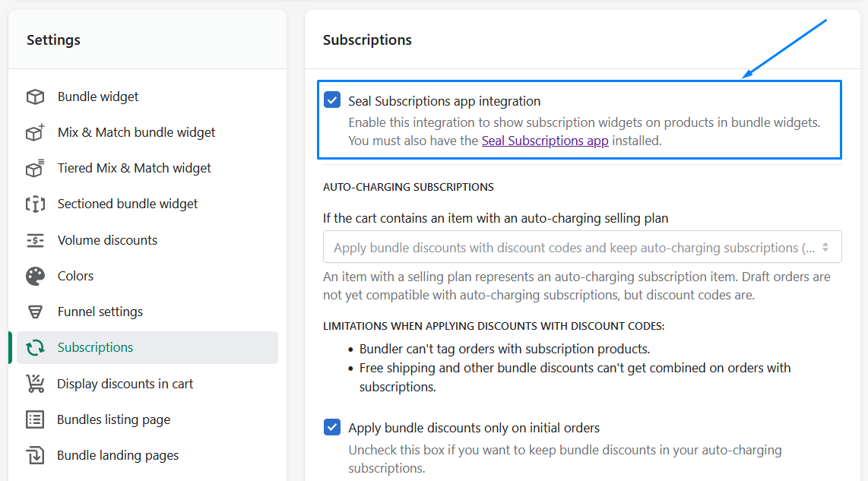Screen dimensions: 868x481
Task: Click the Mix & Match bundle icon
Action: (x=35, y=133)
